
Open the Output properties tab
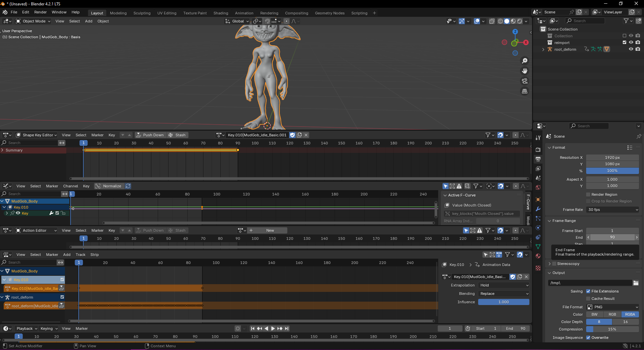click(538, 159)
